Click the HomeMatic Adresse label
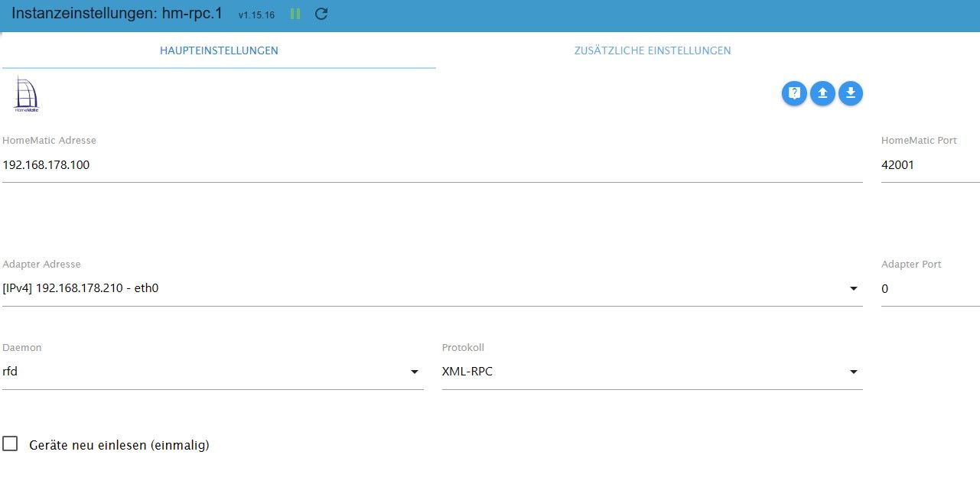980x484 pixels. [x=49, y=141]
